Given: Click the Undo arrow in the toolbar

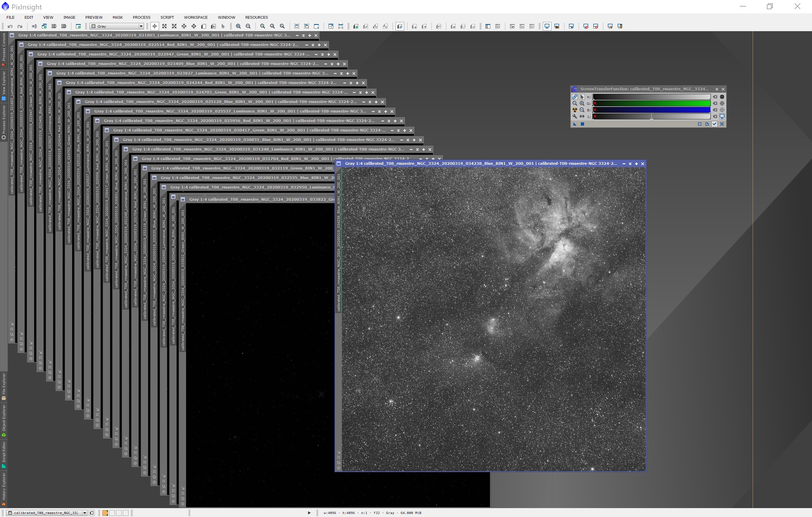Looking at the screenshot, I should [10, 26].
